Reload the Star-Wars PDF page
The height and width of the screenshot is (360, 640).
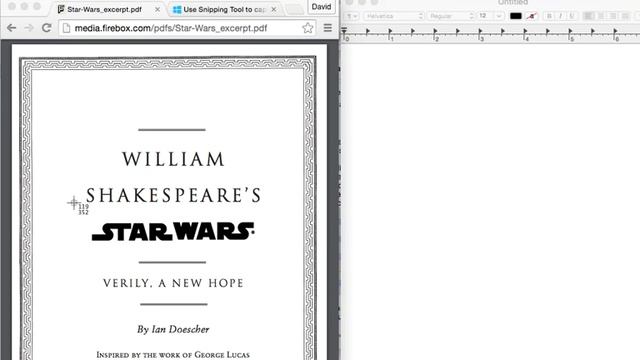[x=47, y=28]
